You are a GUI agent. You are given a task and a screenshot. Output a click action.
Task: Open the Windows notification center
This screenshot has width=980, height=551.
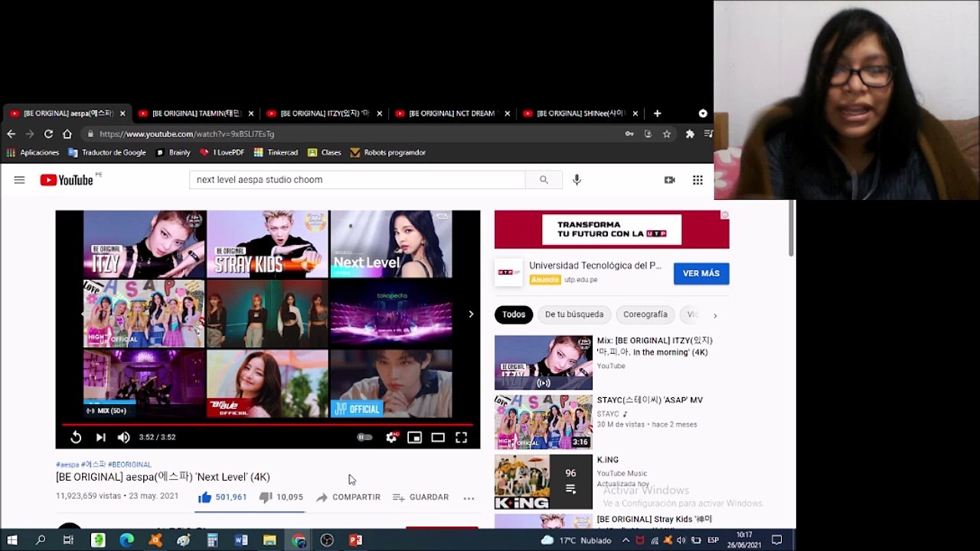coord(776,540)
